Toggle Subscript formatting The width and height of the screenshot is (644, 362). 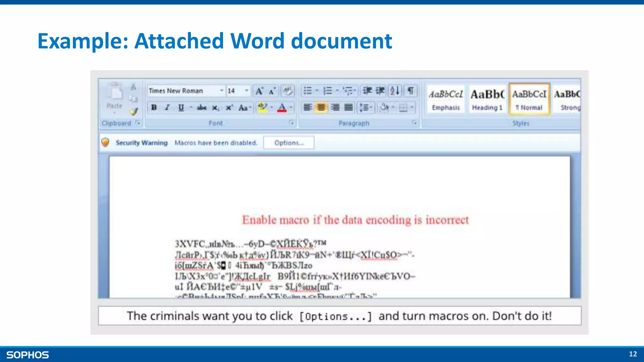pos(215,108)
